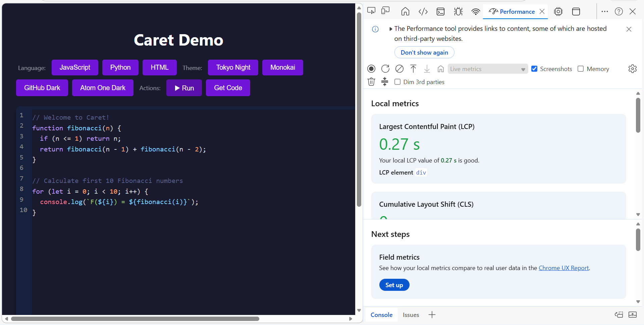Open the Chrome UX Report link
The height and width of the screenshot is (325, 644).
coord(563,268)
